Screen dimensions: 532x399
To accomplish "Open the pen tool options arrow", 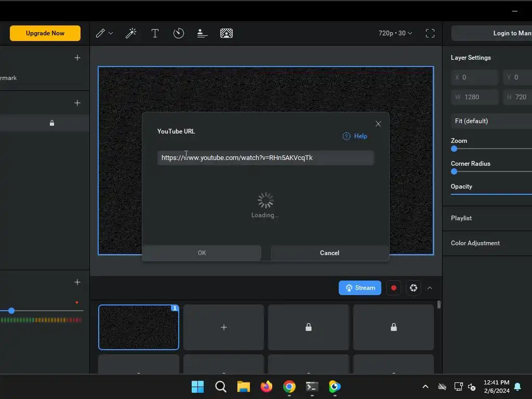I will 111,33.
